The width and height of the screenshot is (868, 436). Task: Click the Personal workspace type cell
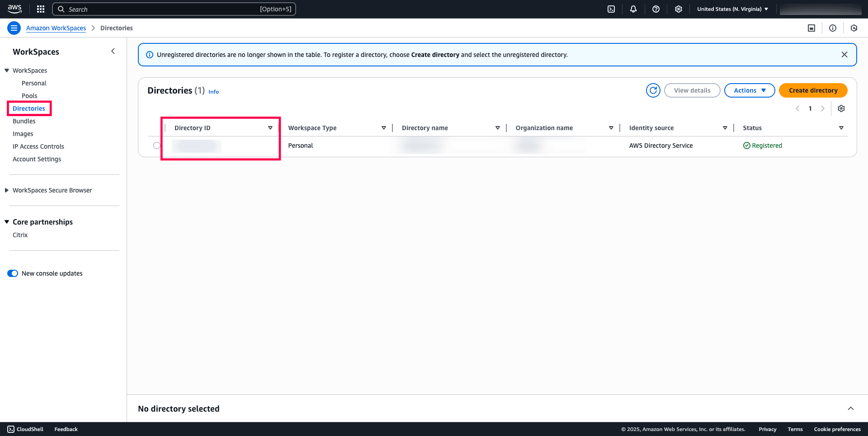(x=301, y=145)
